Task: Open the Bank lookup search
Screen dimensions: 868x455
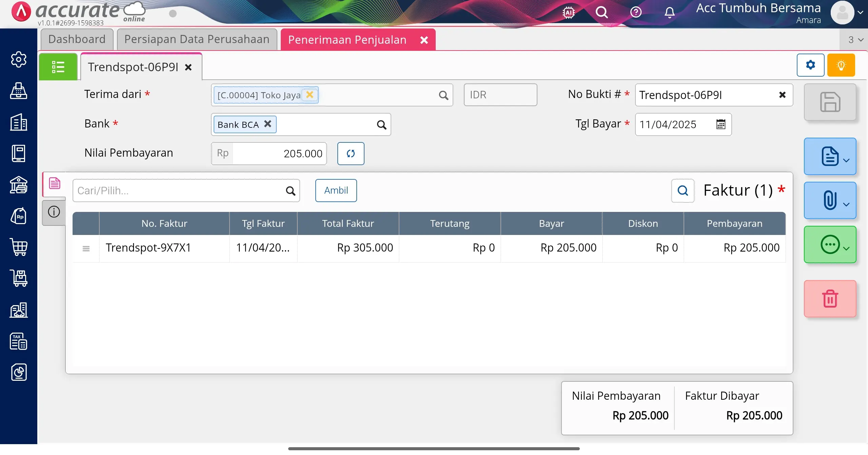Action: 381,125
